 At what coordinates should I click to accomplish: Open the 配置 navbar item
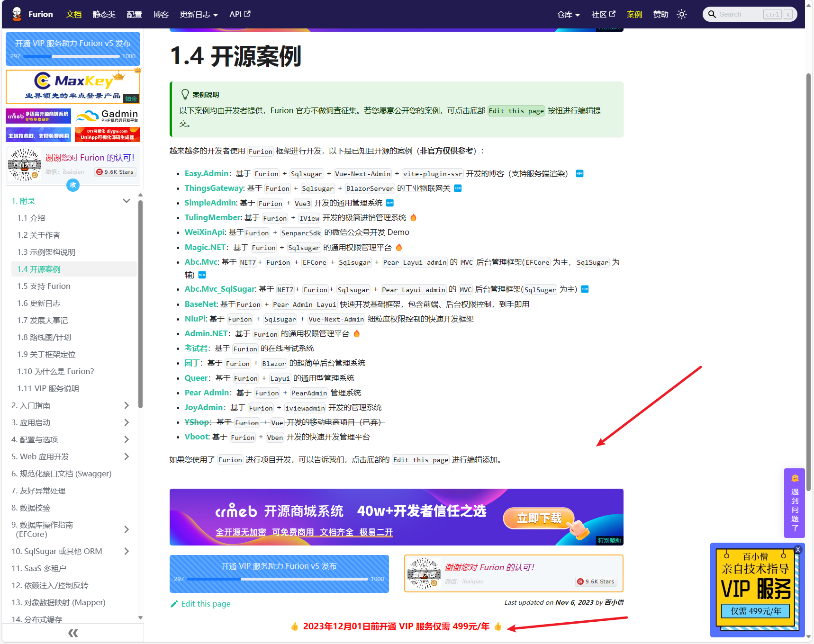coord(135,14)
